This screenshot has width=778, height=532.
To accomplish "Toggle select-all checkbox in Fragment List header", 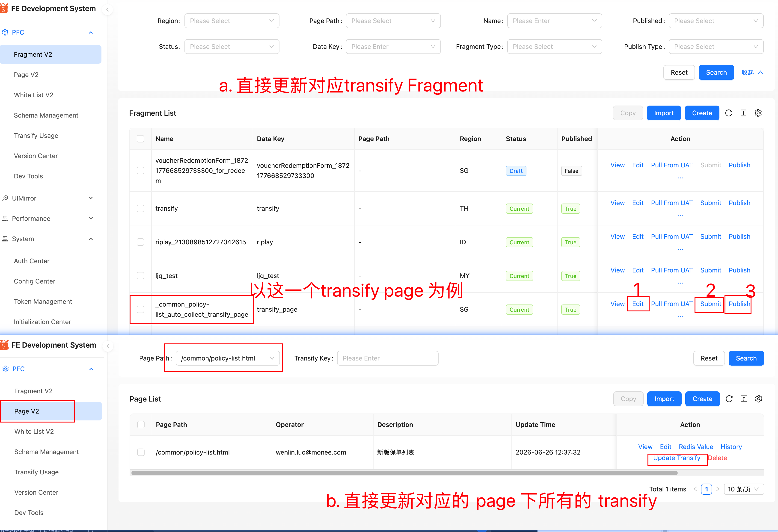I will click(141, 139).
